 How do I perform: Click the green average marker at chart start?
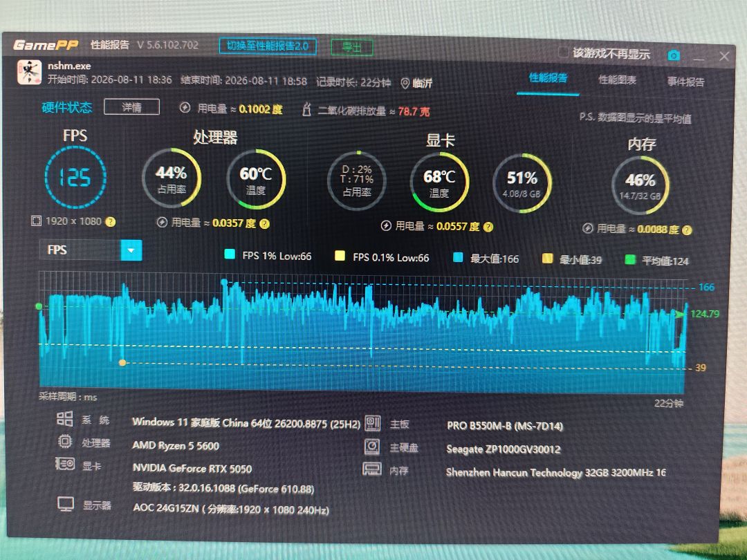pyautogui.click(x=39, y=306)
